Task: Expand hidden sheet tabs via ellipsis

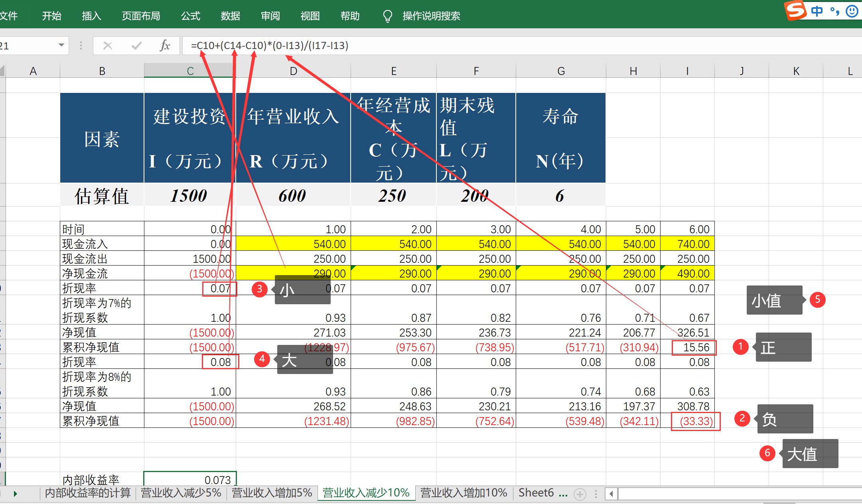Action: [x=563, y=494]
